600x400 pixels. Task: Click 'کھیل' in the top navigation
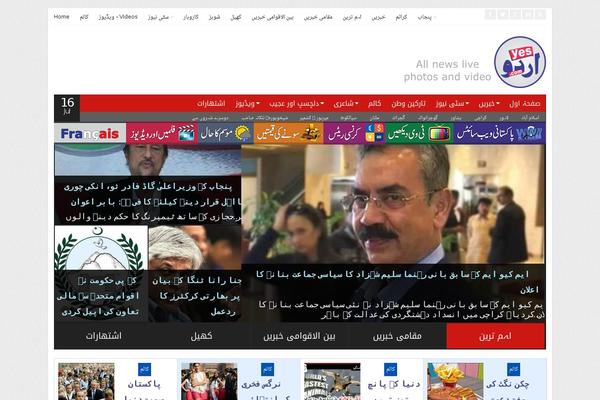[236, 17]
